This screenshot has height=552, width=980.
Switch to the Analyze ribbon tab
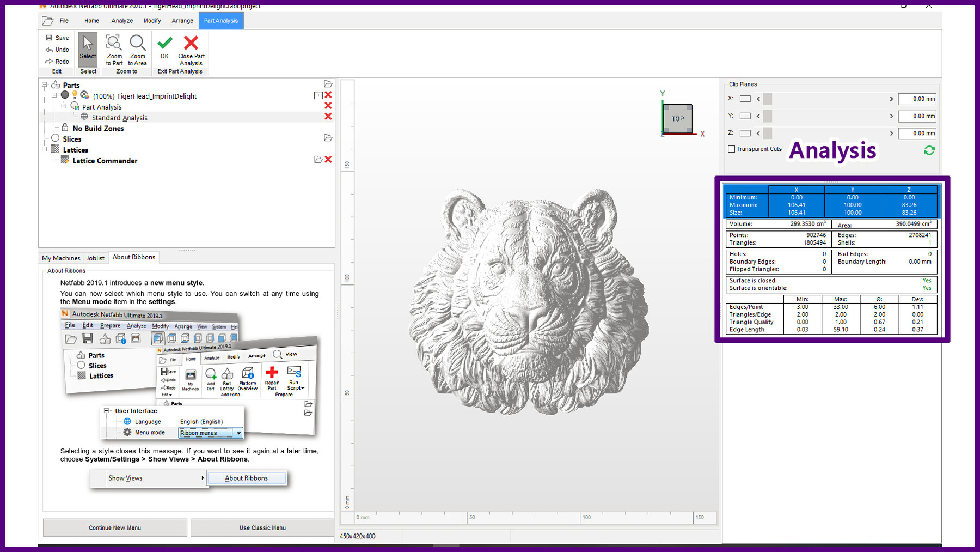coord(122,21)
